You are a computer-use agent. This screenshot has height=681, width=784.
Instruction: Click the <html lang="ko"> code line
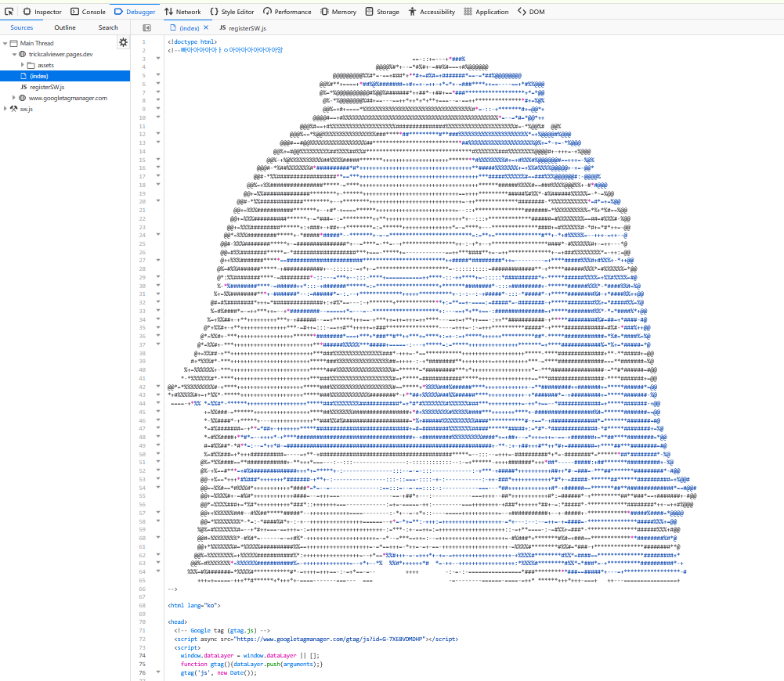(194, 606)
